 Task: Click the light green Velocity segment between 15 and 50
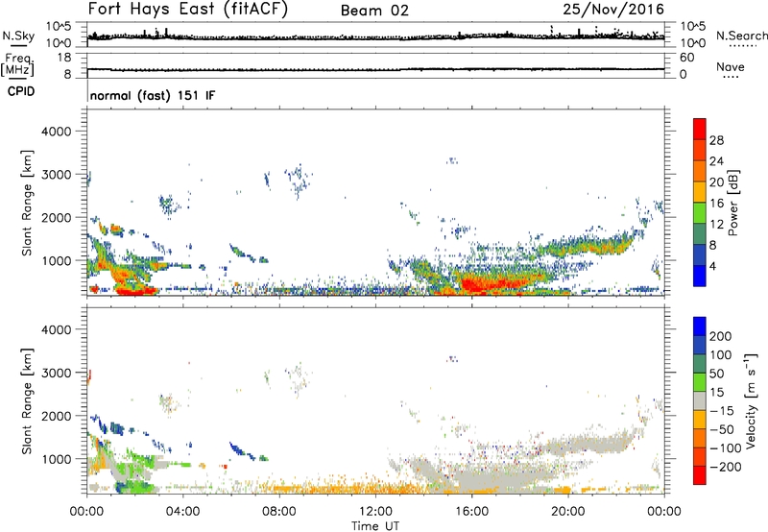700,382
